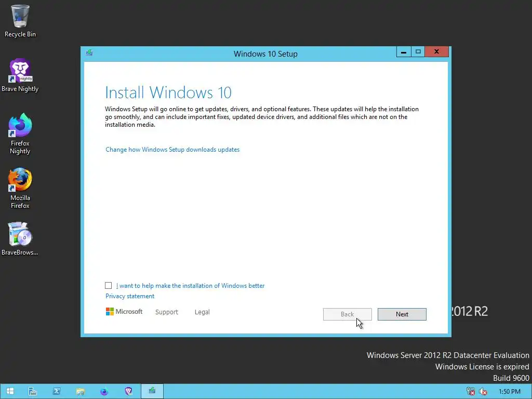Click the muted volume tray icon
Viewport: 532px width, 399px height.
(483, 391)
